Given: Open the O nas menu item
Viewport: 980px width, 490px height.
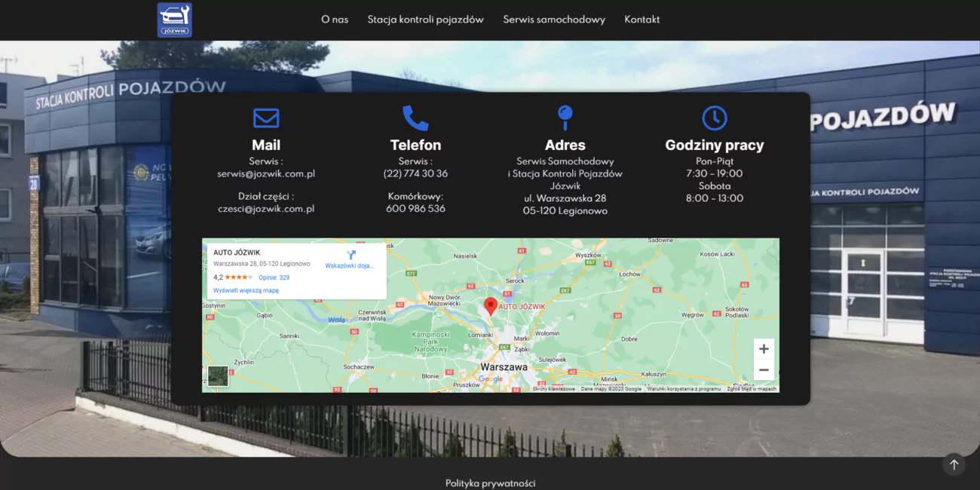Looking at the screenshot, I should [x=335, y=20].
